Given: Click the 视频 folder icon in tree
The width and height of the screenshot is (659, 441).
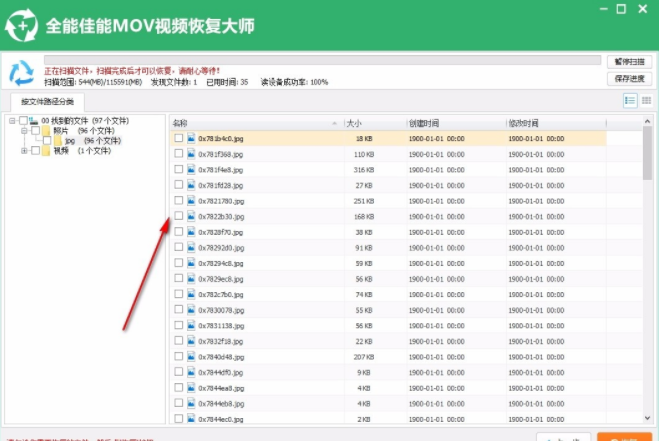Looking at the screenshot, I should tap(47, 152).
